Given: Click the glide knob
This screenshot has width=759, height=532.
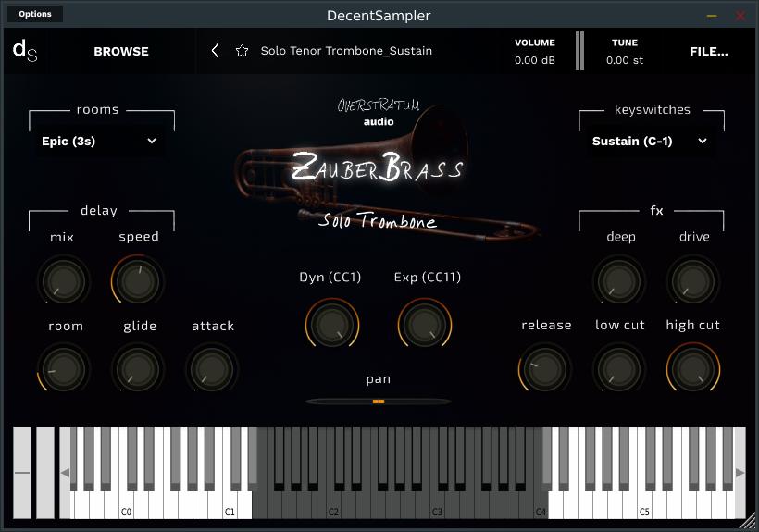Looking at the screenshot, I should [x=138, y=369].
